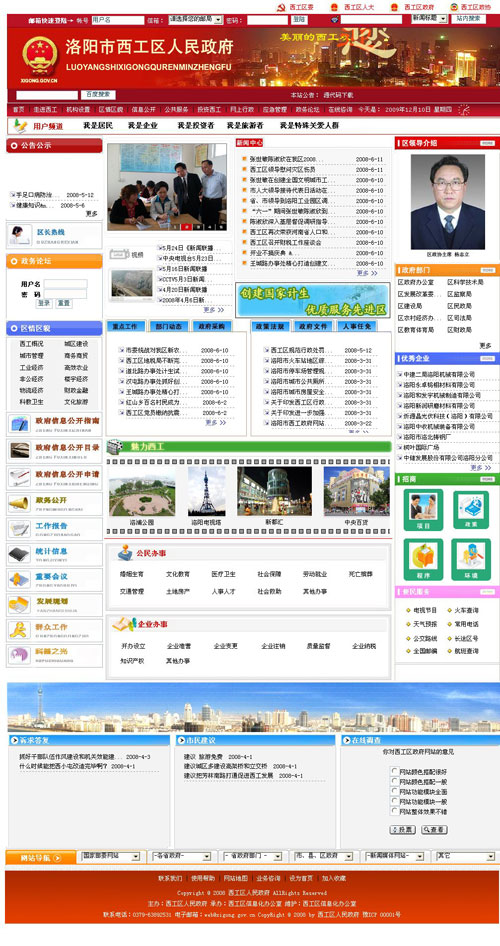Click the 网站导航 arrow icon
The width and height of the screenshot is (500, 946).
click(57, 857)
